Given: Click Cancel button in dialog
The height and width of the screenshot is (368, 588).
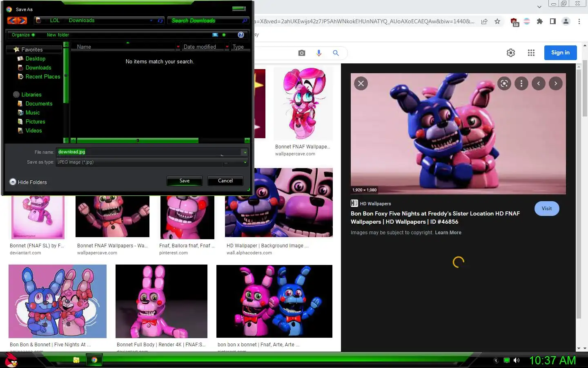Looking at the screenshot, I should 225,181.
